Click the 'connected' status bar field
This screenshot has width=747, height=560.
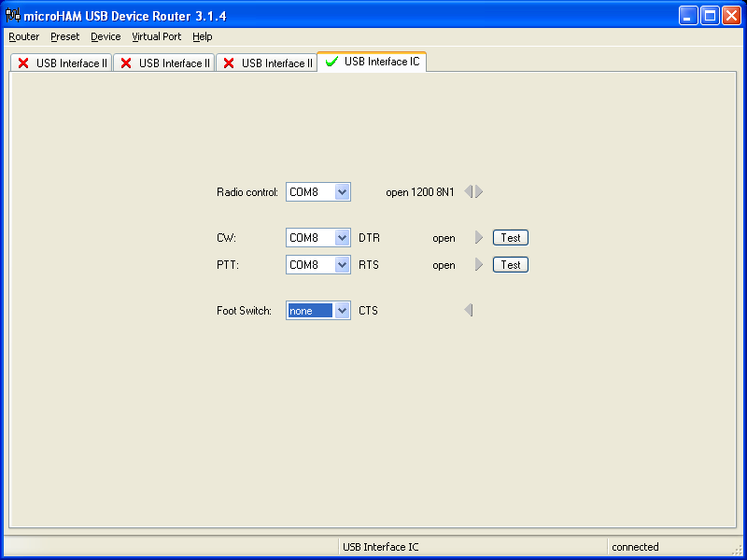[635, 547]
